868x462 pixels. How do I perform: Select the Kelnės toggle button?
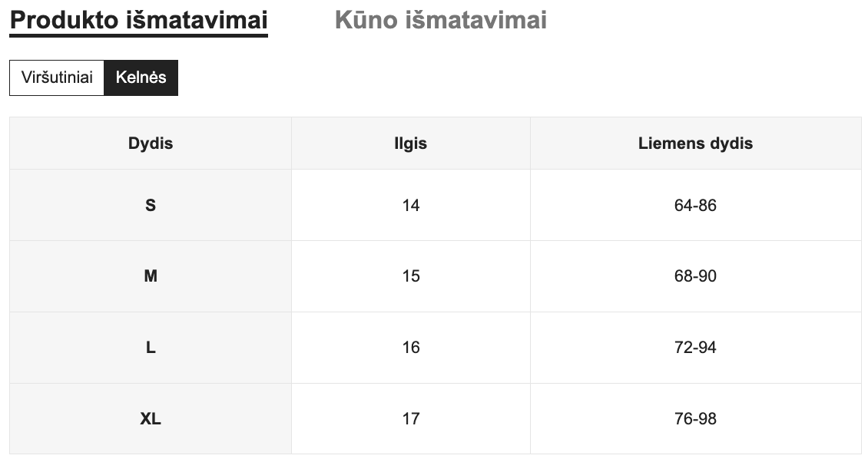pyautogui.click(x=141, y=78)
